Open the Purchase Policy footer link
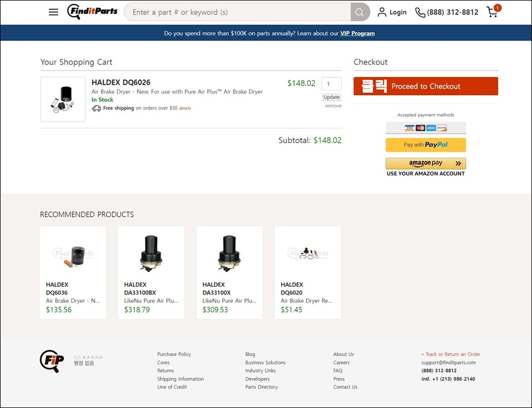 click(174, 354)
